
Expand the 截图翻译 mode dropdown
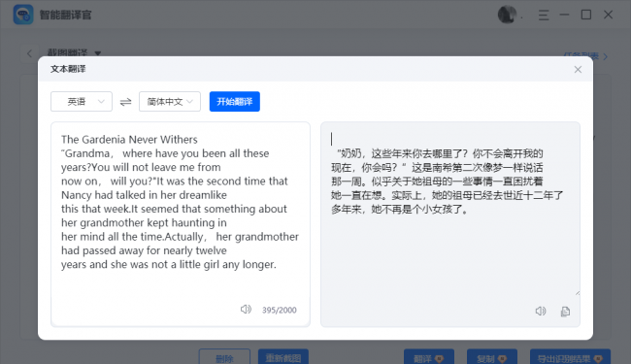98,53
